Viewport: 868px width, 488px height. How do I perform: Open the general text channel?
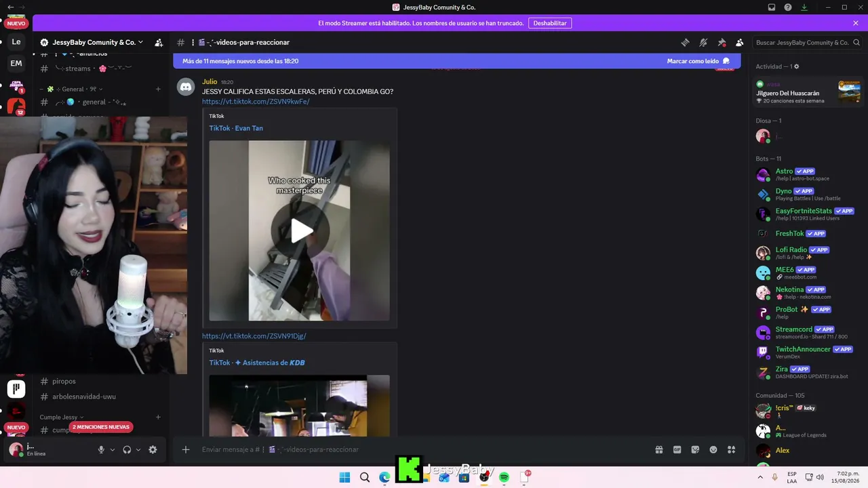pyautogui.click(x=102, y=102)
